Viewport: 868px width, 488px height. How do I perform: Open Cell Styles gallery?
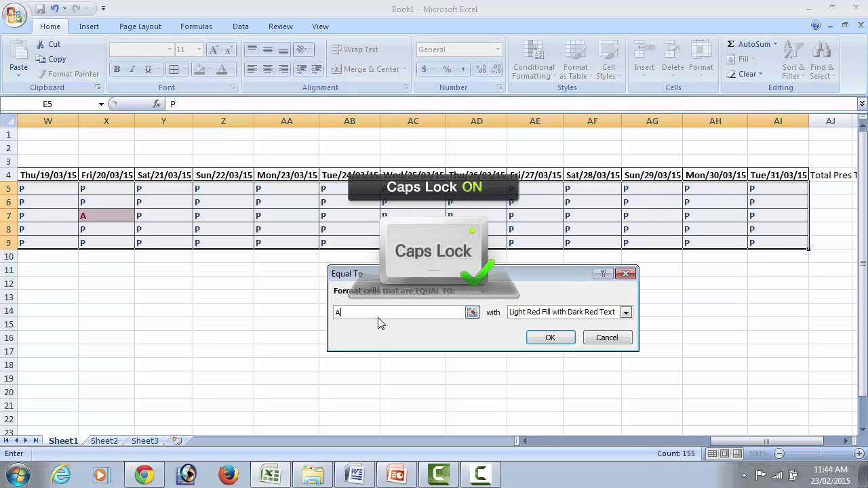[x=608, y=60]
